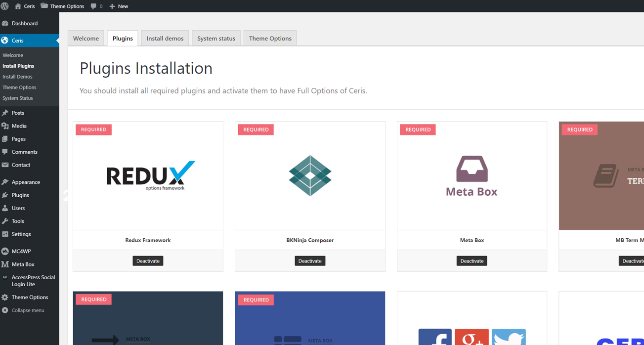Image resolution: width=644 pixels, height=345 pixels.
Task: Click the WordPress logo in admin bar
Action: 5,6
